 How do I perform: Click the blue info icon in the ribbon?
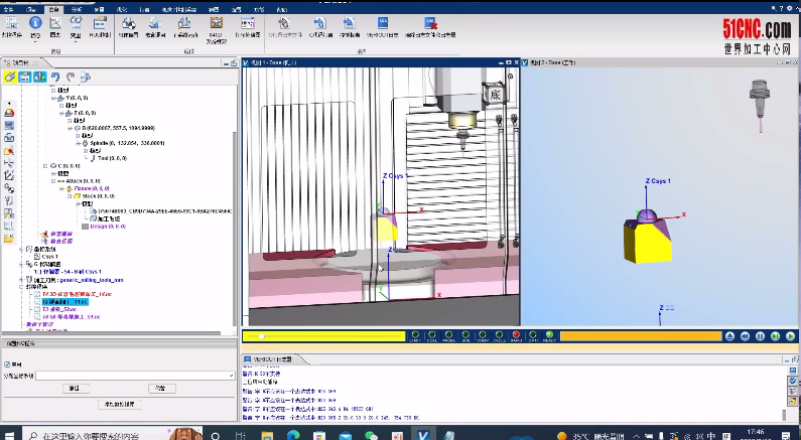(x=36, y=22)
